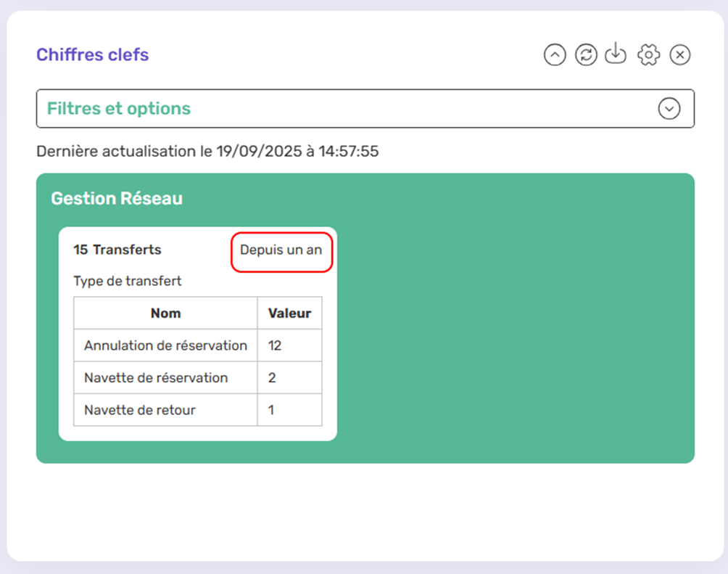The height and width of the screenshot is (574, 728).
Task: Click the Chiffres clefs title
Action: (x=92, y=54)
